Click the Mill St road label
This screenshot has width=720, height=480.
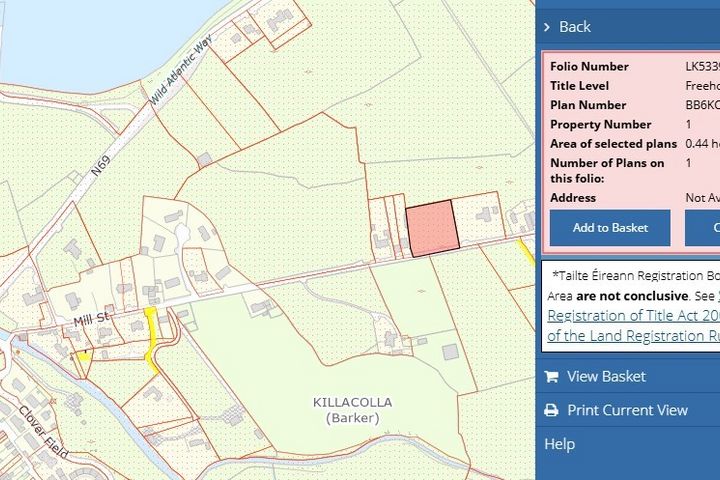coord(92,318)
